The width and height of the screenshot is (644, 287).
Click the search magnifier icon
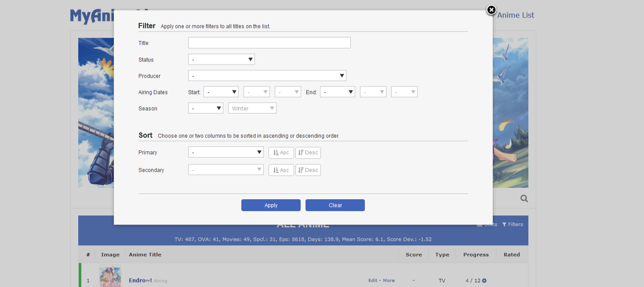524,198
